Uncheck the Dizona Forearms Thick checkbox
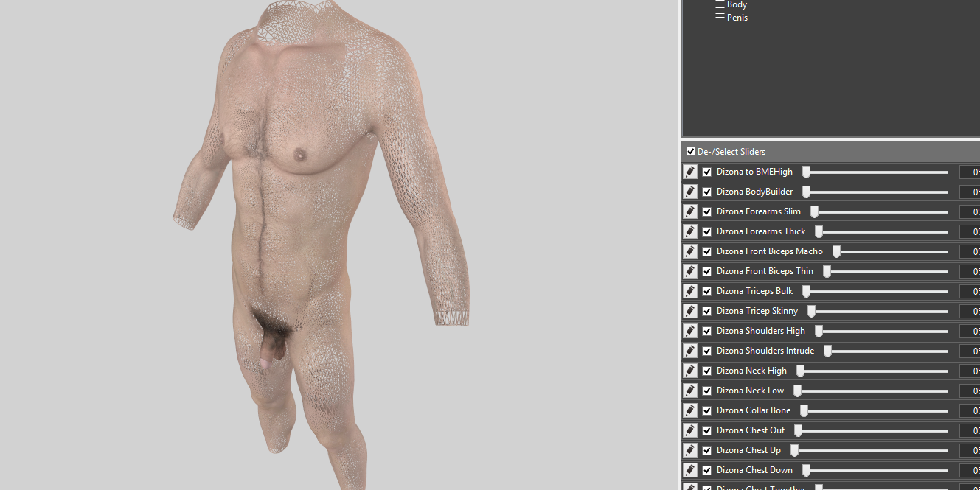 coord(707,231)
